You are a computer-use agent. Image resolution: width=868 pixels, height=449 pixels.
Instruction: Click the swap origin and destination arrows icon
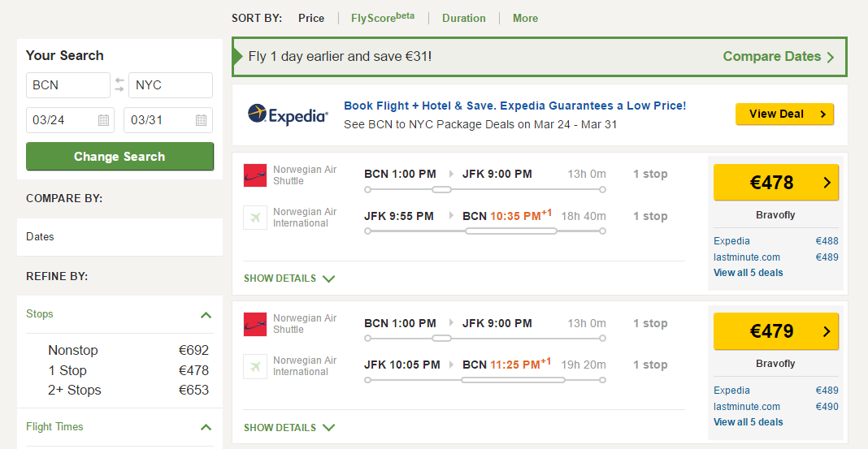[119, 84]
